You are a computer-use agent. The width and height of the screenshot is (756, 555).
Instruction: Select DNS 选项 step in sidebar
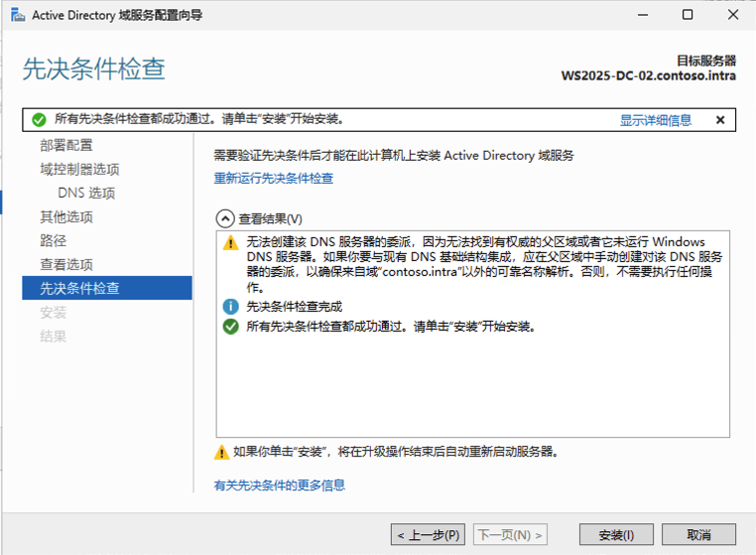[x=86, y=193]
